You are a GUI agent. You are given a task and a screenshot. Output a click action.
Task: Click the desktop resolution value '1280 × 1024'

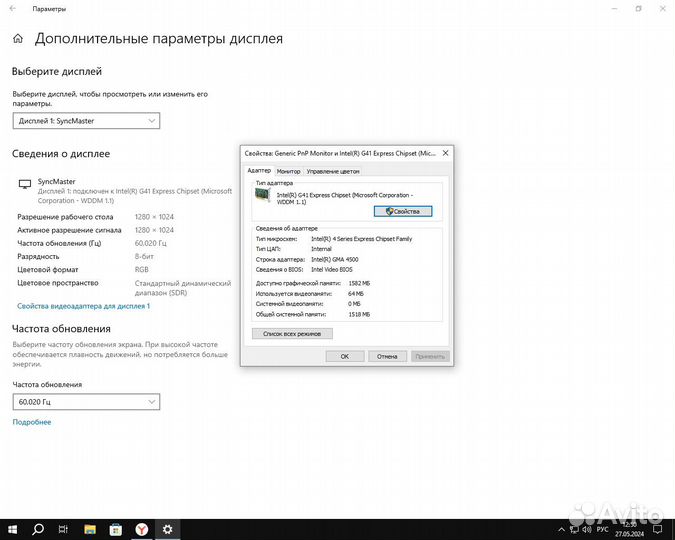coord(154,217)
